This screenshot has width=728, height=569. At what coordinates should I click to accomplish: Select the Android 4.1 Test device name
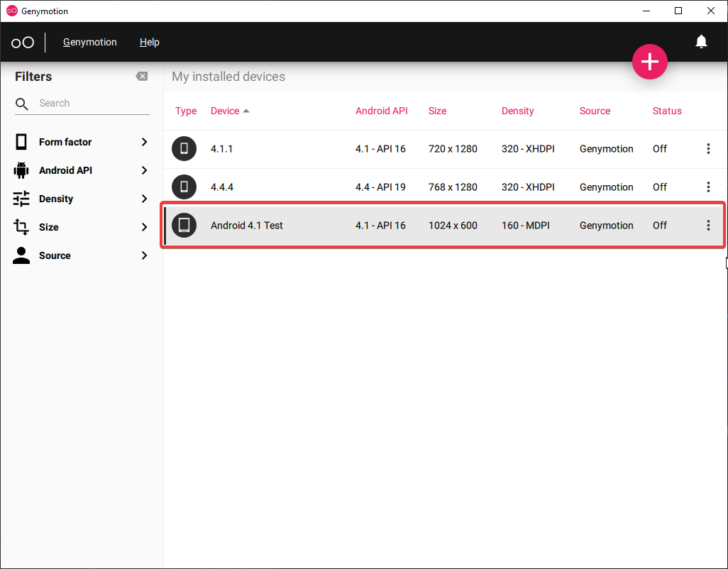(246, 226)
